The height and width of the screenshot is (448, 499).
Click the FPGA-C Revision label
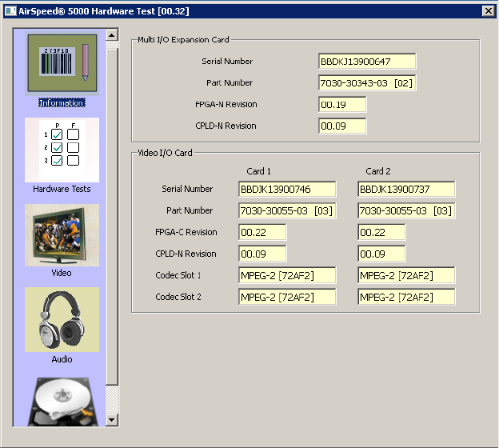pos(186,232)
